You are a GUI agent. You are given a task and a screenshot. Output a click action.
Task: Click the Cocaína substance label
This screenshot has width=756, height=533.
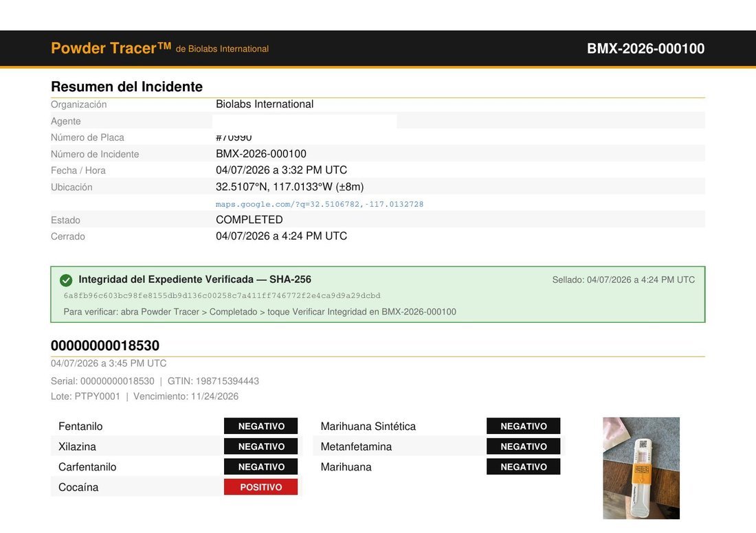pyautogui.click(x=78, y=487)
